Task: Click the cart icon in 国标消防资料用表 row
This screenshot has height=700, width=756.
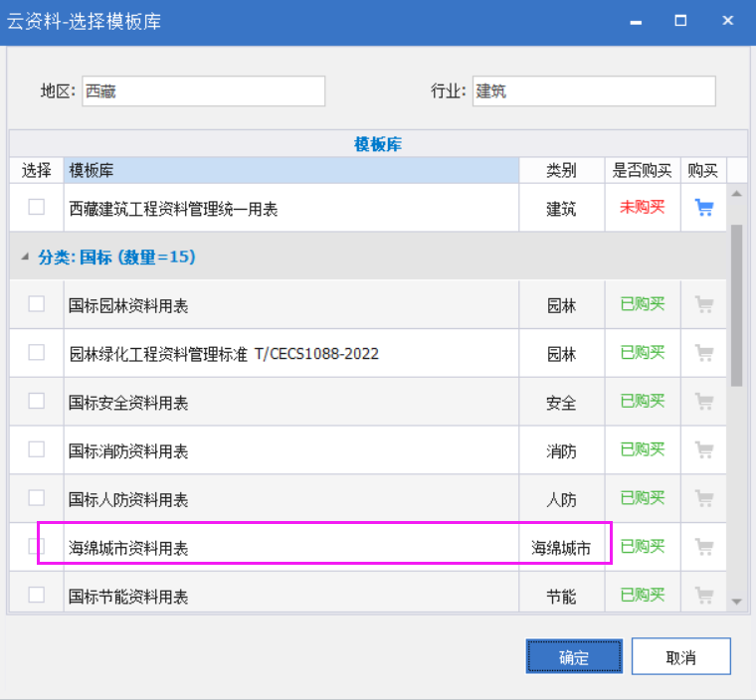Action: click(x=704, y=449)
